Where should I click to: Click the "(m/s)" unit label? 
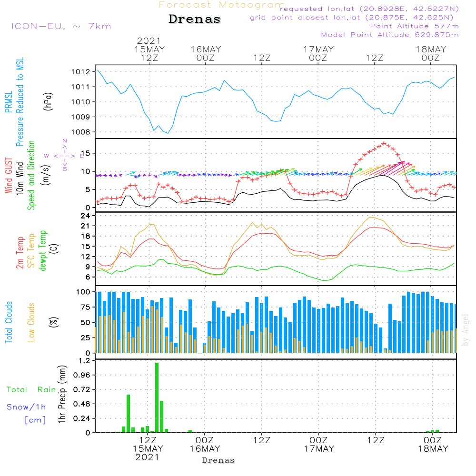click(46, 175)
